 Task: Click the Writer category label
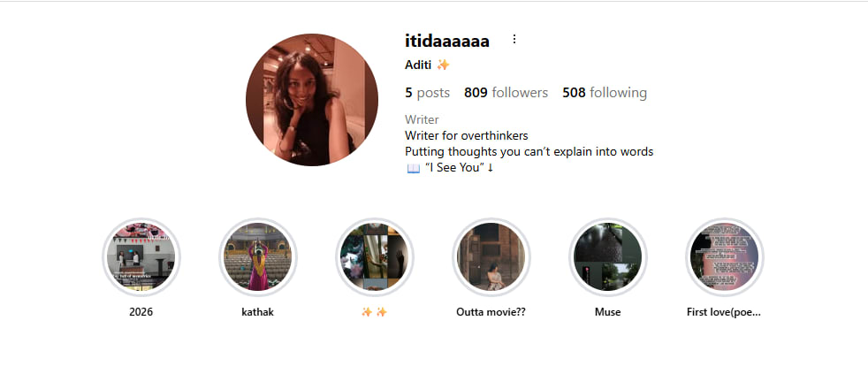(422, 119)
